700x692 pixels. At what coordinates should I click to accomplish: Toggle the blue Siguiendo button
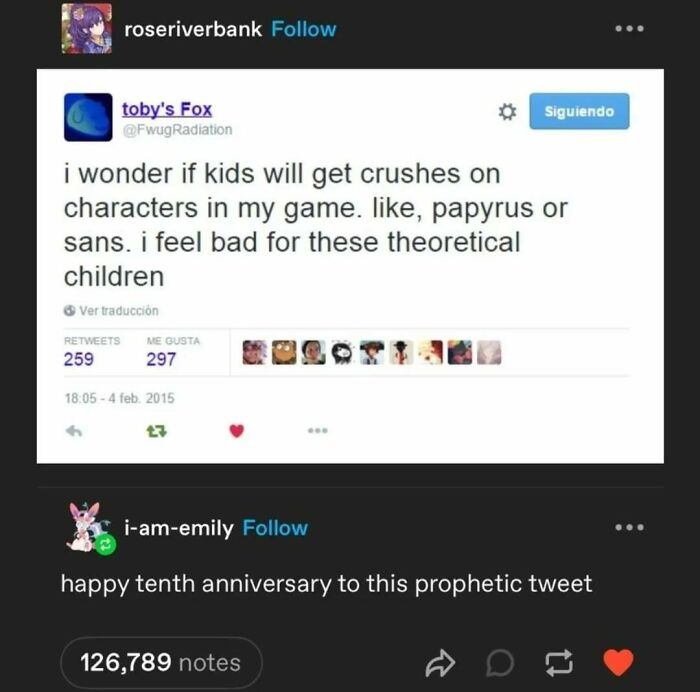pyautogui.click(x=579, y=112)
